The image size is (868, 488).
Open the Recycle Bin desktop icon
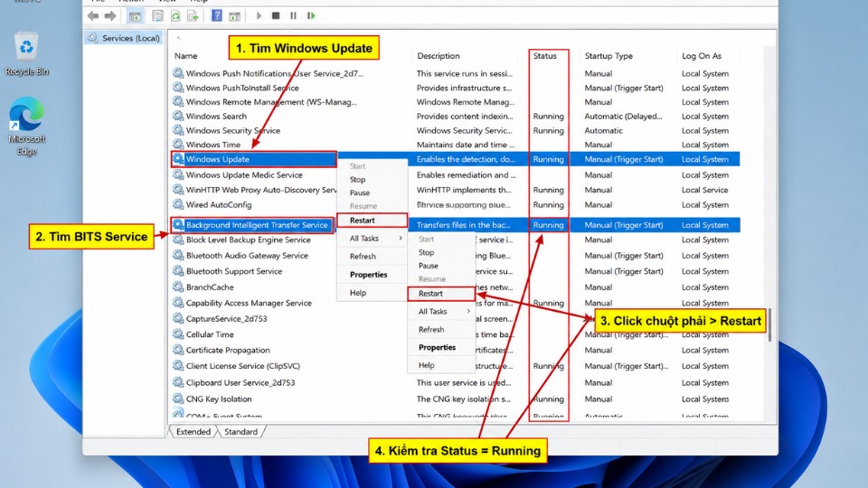coord(26,54)
